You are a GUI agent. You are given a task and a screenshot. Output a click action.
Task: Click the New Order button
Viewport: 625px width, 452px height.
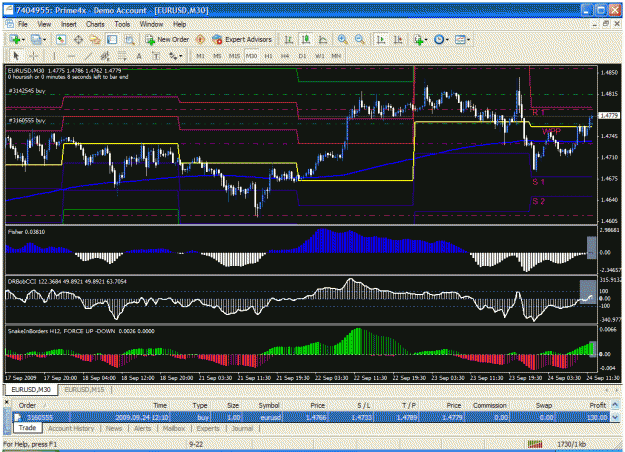167,39
